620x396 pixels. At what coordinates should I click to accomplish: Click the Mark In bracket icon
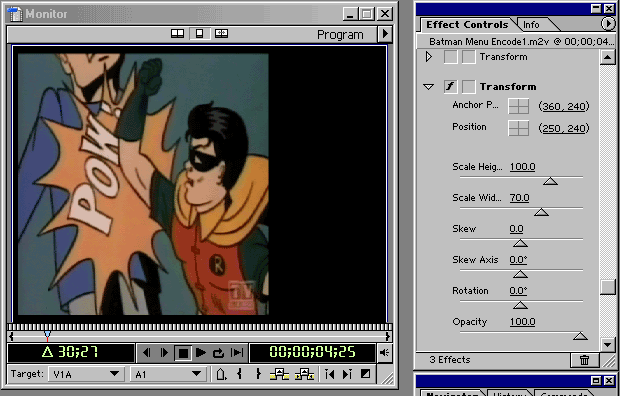click(x=240, y=374)
